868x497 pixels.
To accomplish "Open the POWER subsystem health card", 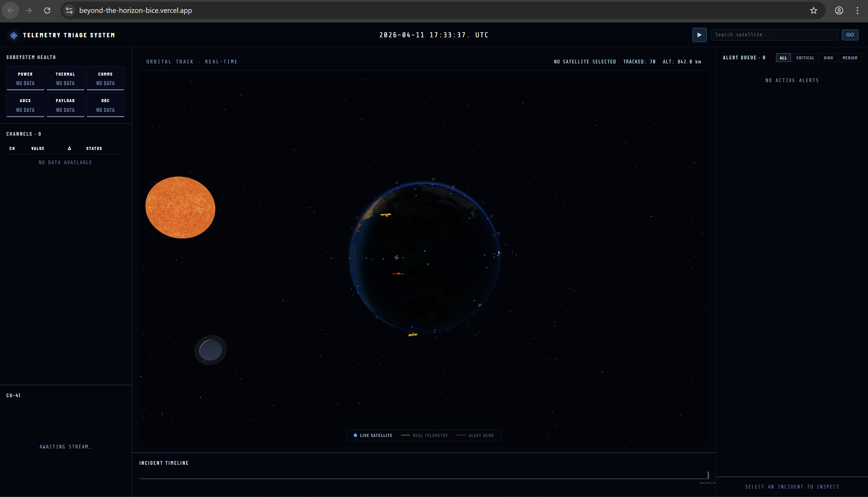I will pyautogui.click(x=25, y=78).
